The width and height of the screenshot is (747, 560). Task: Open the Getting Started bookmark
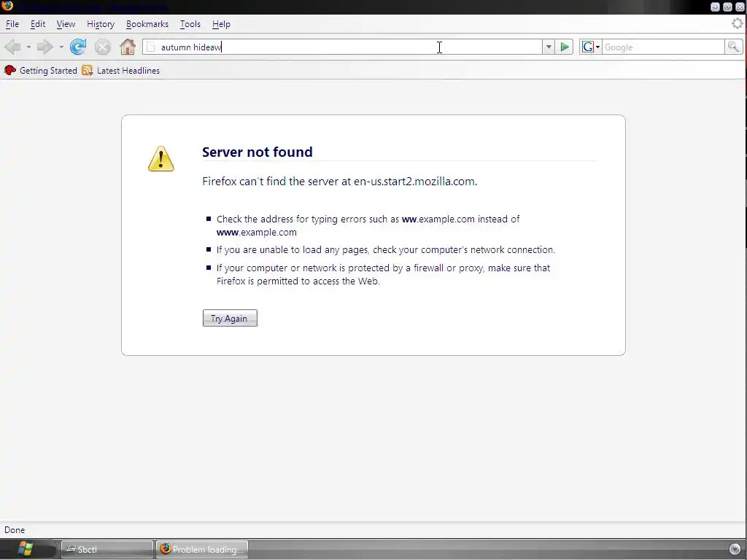[x=41, y=71]
